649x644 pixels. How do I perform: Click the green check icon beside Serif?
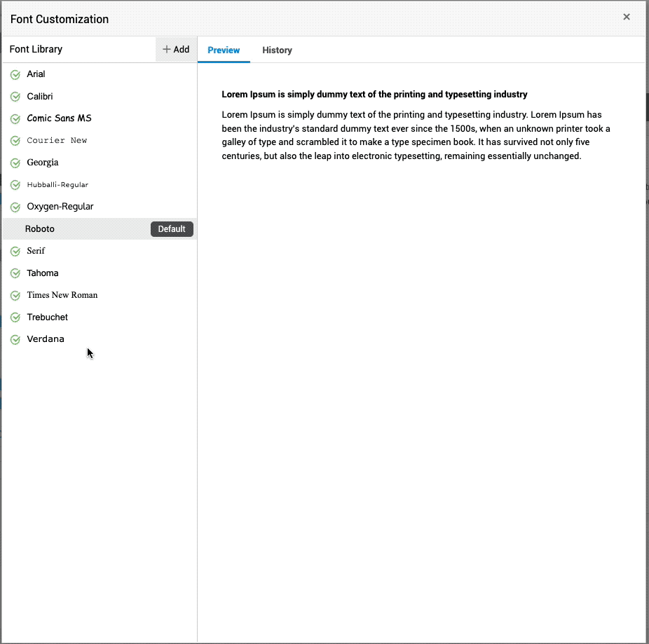pyautogui.click(x=15, y=252)
